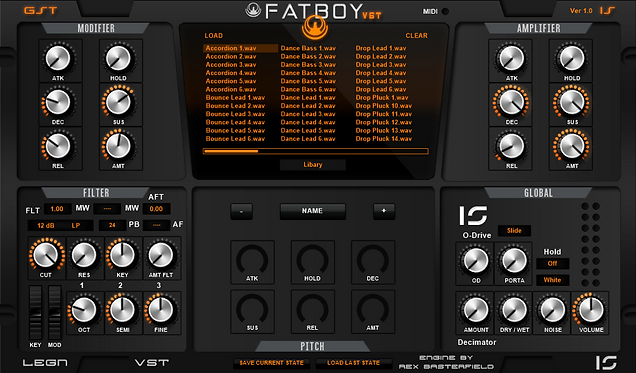Click LOAD LAST STATE button
The image size is (636, 373).
[354, 363]
